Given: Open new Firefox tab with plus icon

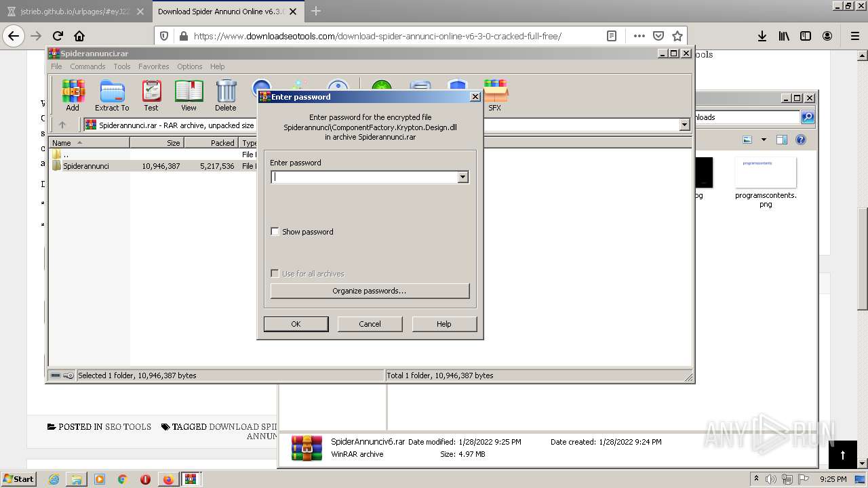Looking at the screenshot, I should click(x=315, y=11).
